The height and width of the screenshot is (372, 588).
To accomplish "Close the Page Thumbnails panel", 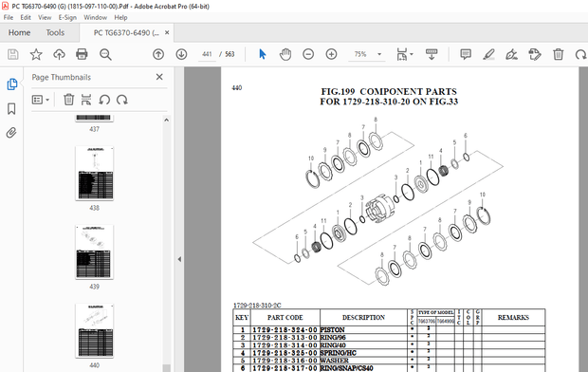I will (x=159, y=77).
